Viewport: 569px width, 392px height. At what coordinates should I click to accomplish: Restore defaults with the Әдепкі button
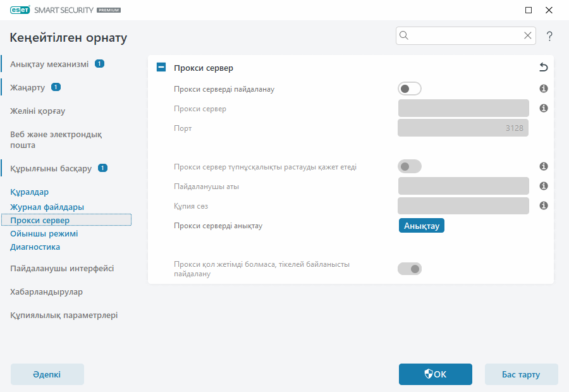[x=47, y=374]
